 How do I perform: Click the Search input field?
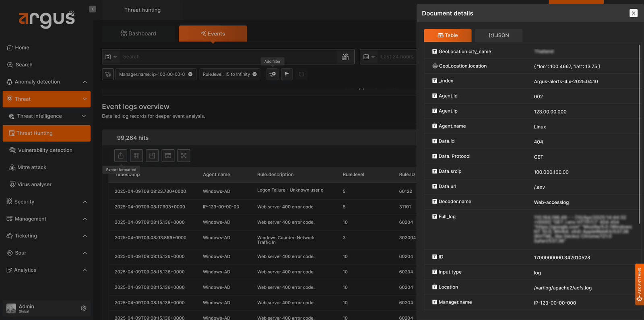tap(228, 57)
